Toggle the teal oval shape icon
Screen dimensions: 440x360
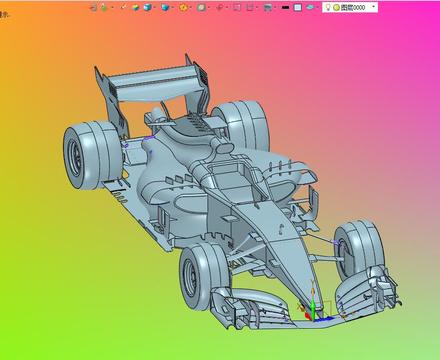310,7
